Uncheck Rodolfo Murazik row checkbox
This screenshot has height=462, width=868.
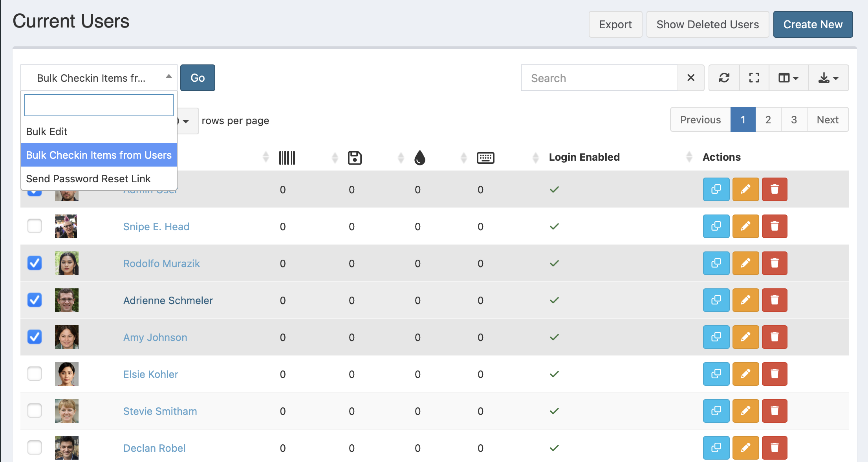[35, 263]
